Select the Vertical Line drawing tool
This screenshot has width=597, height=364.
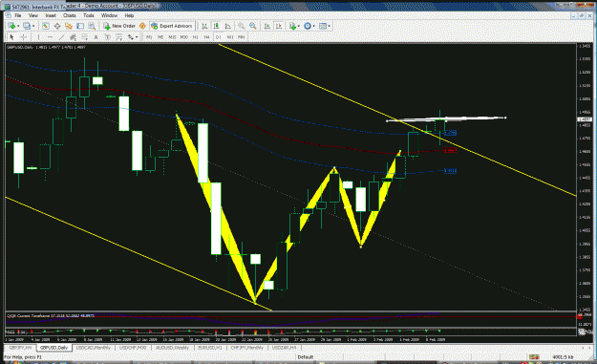[x=38, y=37]
